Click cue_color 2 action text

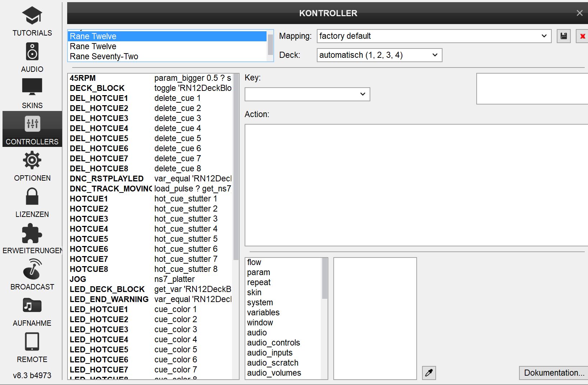click(x=176, y=319)
